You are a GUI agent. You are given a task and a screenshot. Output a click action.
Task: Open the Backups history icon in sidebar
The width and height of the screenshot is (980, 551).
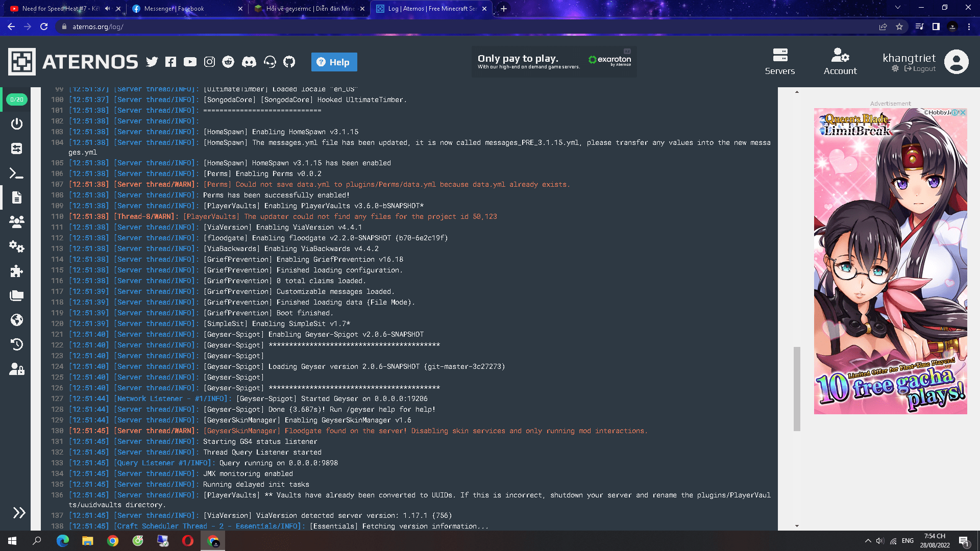tap(17, 344)
